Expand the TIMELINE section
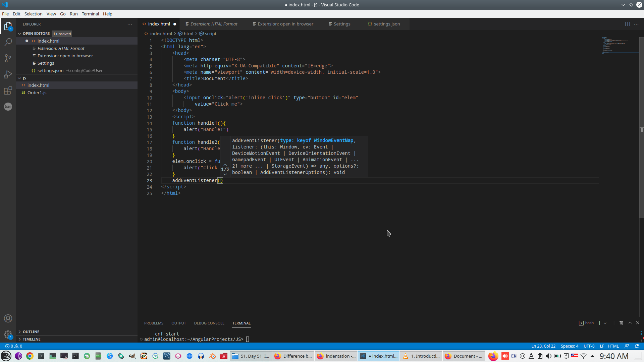This screenshot has height=362, width=644. [x=32, y=339]
